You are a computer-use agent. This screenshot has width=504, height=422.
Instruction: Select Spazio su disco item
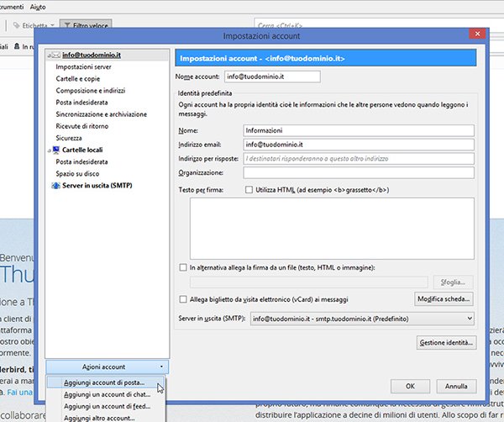pyautogui.click(x=77, y=174)
